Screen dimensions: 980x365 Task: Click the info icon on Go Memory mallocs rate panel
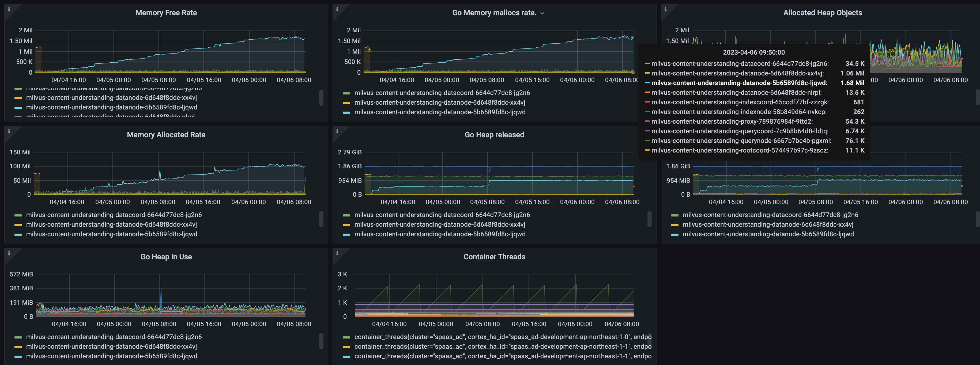pyautogui.click(x=337, y=9)
